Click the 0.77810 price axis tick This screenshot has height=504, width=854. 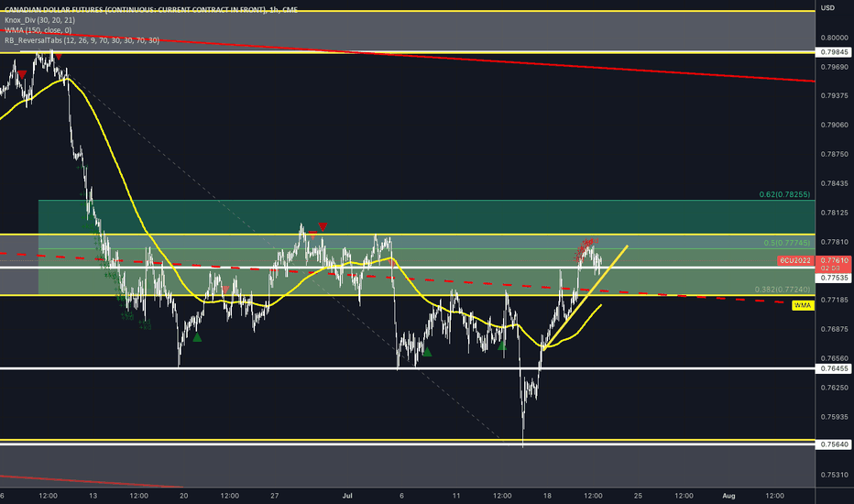[x=835, y=242]
